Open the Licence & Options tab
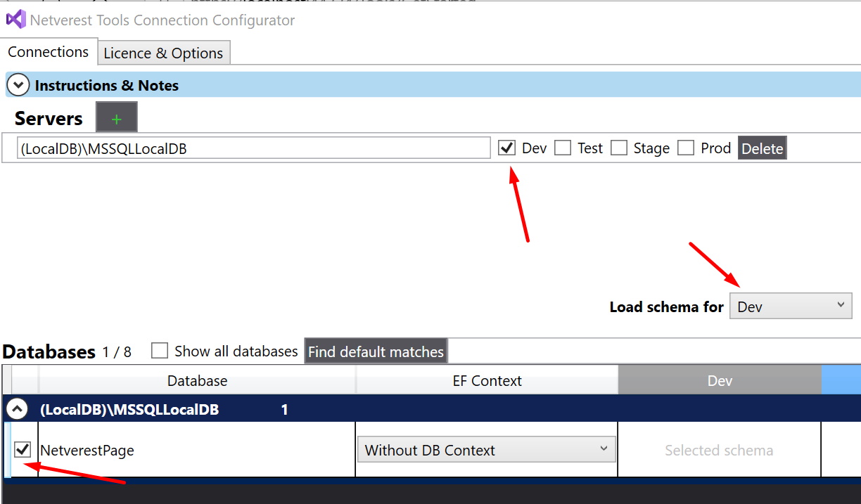Viewport: 861px width, 504px height. [x=163, y=53]
